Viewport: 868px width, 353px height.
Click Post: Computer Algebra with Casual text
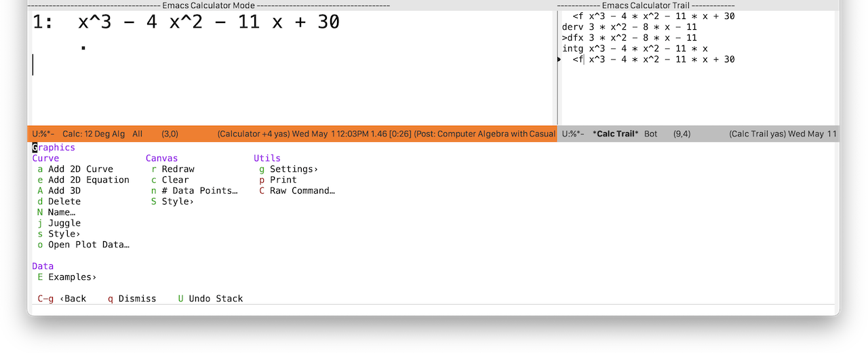point(485,134)
